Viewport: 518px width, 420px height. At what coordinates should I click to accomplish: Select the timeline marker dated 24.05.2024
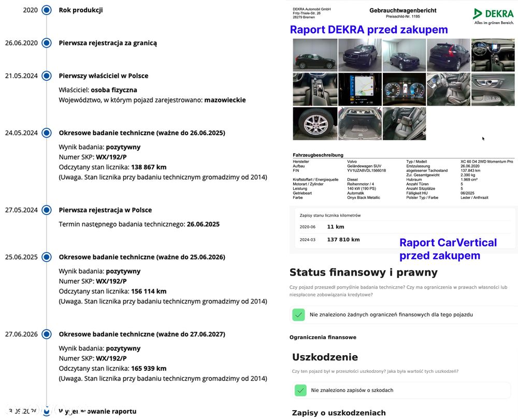pyautogui.click(x=47, y=133)
